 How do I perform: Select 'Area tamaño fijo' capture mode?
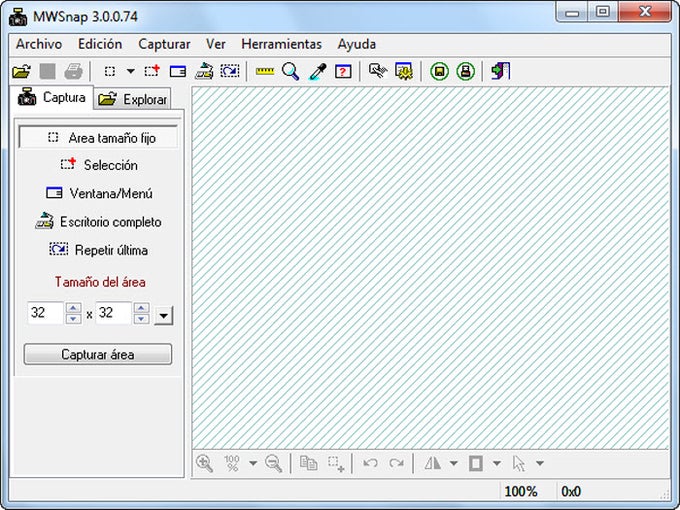click(98, 137)
